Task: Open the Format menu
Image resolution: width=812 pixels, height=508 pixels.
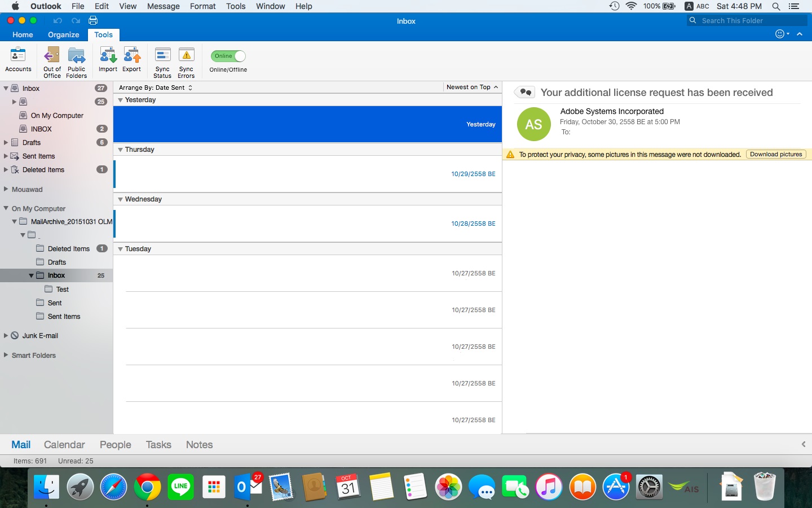Action: (x=202, y=6)
